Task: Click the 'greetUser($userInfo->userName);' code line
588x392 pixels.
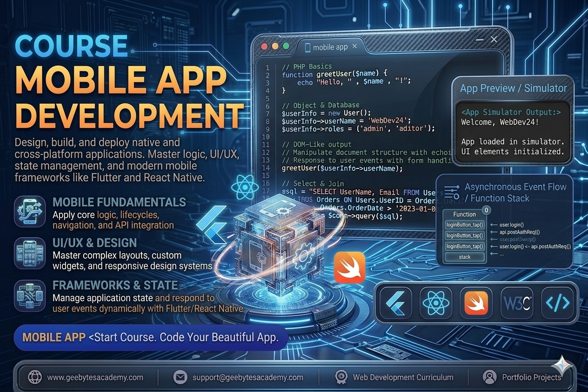Action: pyautogui.click(x=342, y=168)
